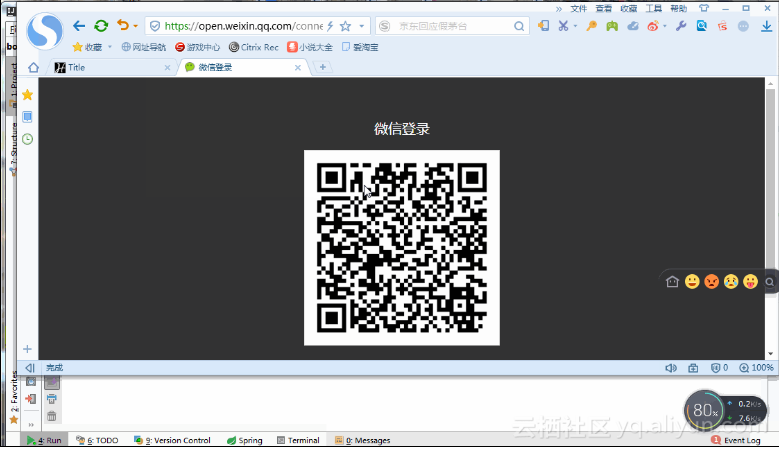
Task: Open the key password manager icon
Action: coord(591,25)
